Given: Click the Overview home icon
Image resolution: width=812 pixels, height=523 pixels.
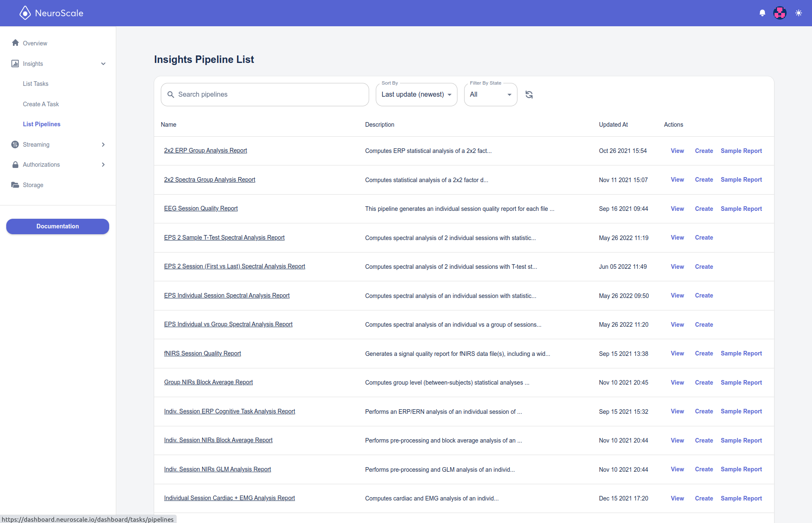Looking at the screenshot, I should 15,43.
